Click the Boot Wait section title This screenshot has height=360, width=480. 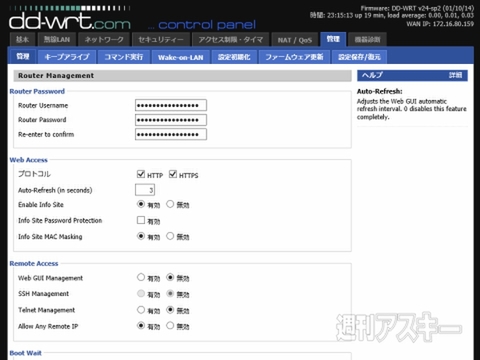tap(26, 353)
